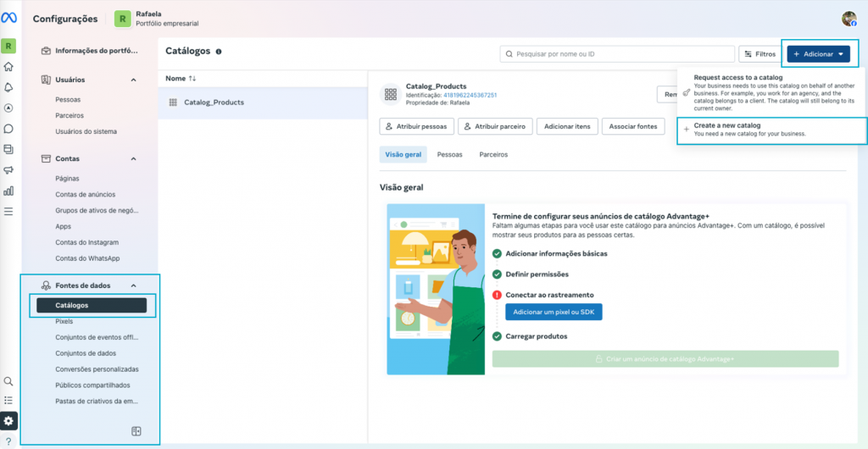Open Conjuntos de eventos offline item
The image size is (868, 449).
tap(97, 337)
